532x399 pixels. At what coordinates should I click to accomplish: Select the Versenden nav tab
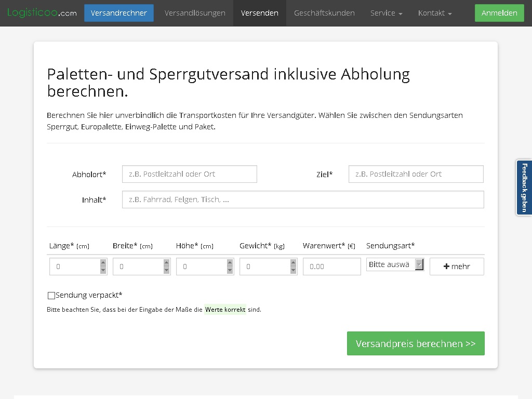pos(259,13)
